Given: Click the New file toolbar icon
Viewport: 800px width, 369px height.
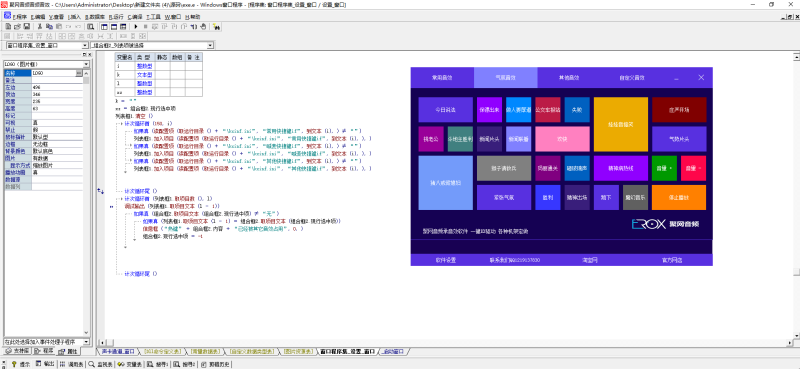Looking at the screenshot, I should point(8,27).
